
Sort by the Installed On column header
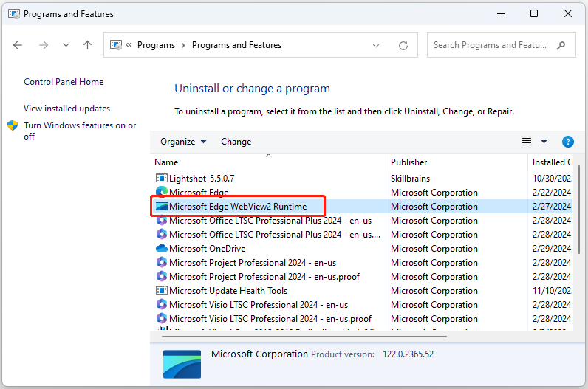[x=550, y=162]
